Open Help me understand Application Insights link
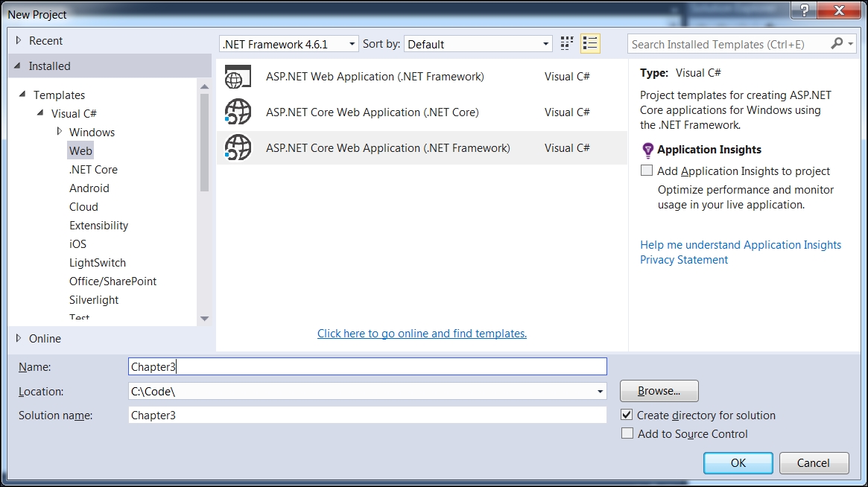Viewport: 868px width, 487px height. [741, 244]
